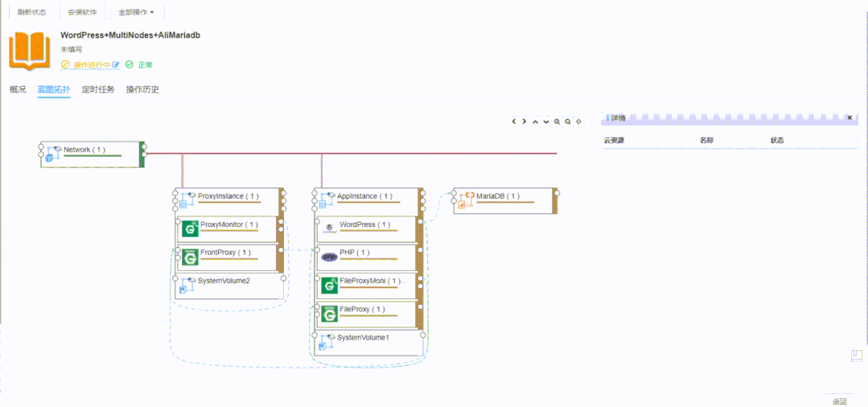Image resolution: width=868 pixels, height=407 pixels.
Task: Select the WordPress ( 1 ) label
Action: tap(364, 224)
